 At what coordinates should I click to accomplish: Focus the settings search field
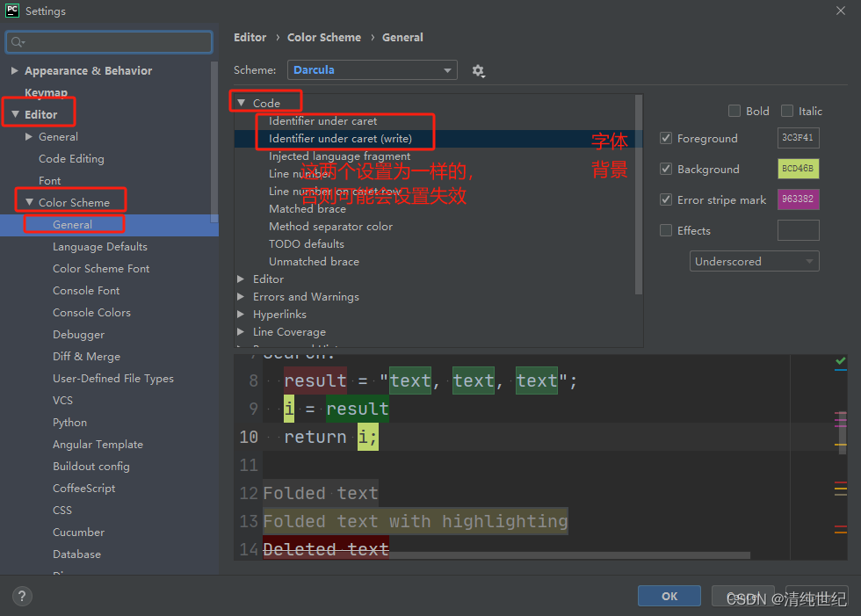pyautogui.click(x=109, y=42)
